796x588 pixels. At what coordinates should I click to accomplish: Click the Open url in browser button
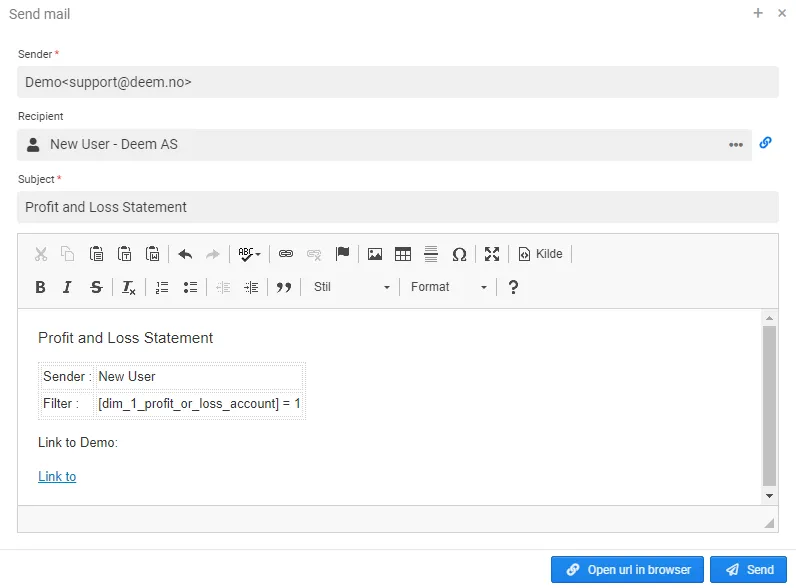(627, 570)
